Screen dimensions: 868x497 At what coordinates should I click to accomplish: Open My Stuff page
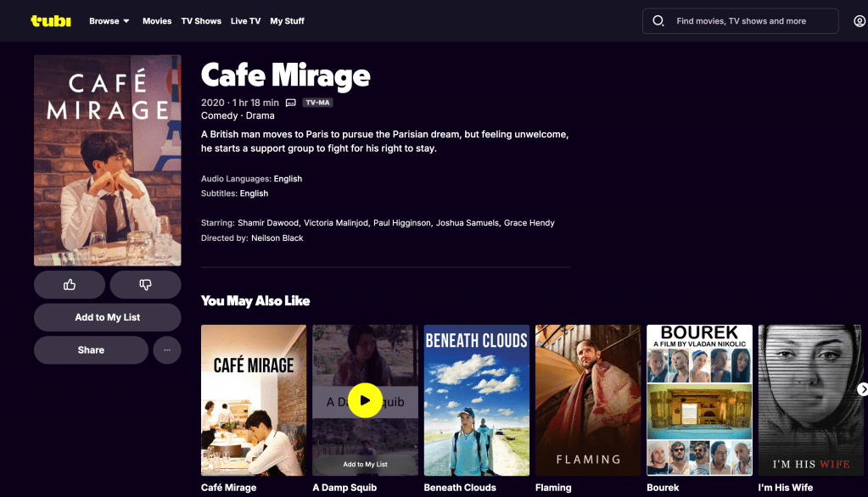(x=287, y=21)
